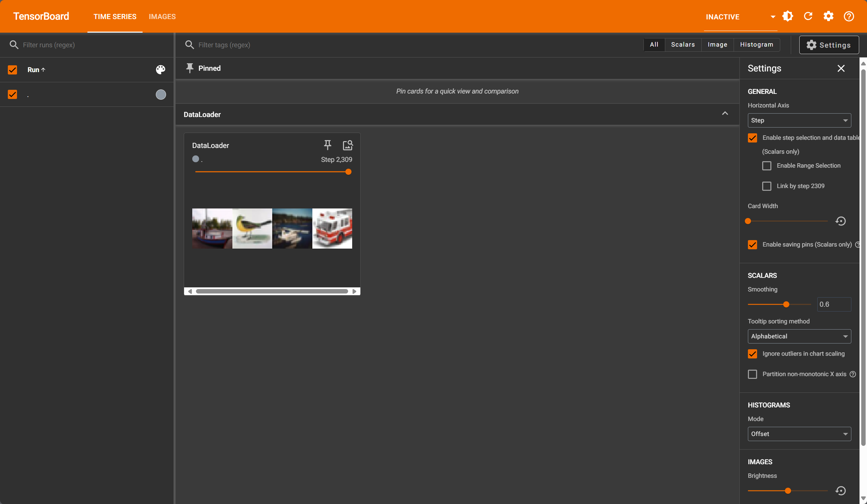Filter cards by Histogram type
This screenshot has height=504, width=867.
click(756, 45)
